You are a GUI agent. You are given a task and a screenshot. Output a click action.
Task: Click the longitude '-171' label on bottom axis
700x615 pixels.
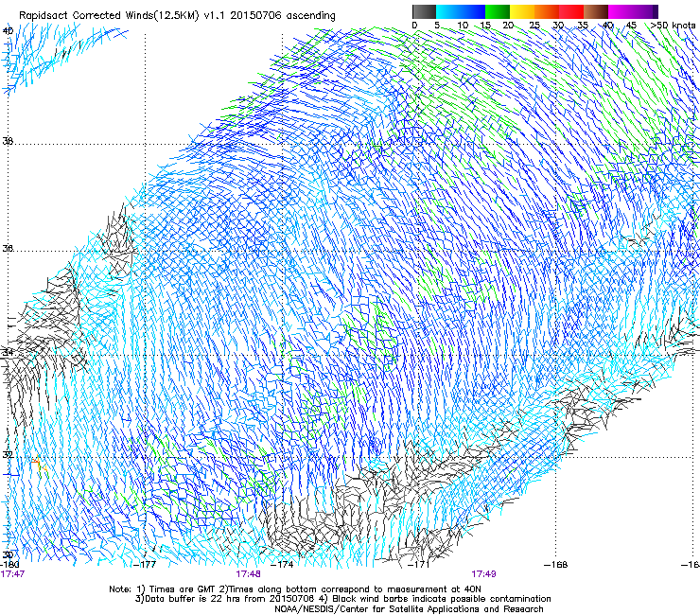click(x=419, y=564)
